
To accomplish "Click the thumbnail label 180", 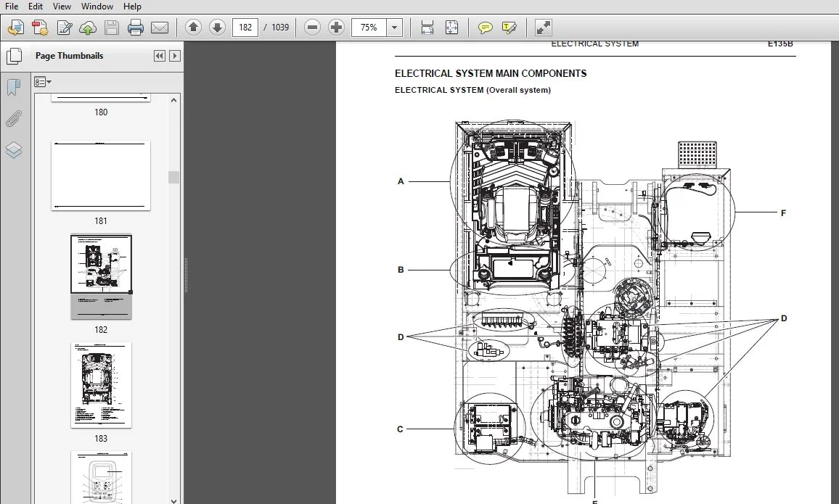I will (101, 112).
